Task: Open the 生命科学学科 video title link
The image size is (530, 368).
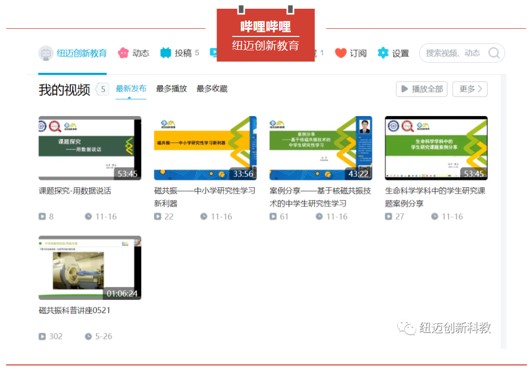Action: pyautogui.click(x=435, y=197)
